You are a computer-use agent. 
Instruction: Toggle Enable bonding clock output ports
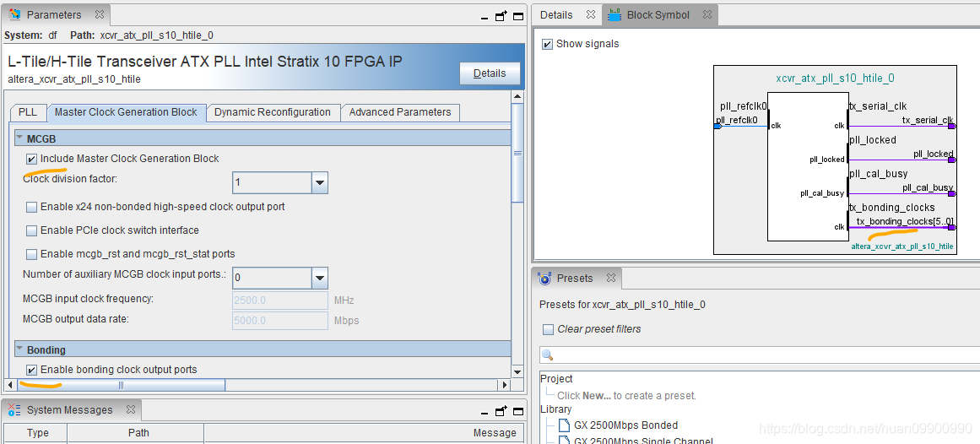[31, 371]
